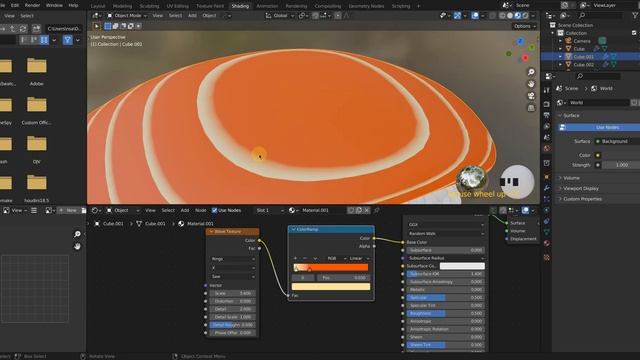
Task: Click the file browser new folder icon
Action: tap(36, 29)
